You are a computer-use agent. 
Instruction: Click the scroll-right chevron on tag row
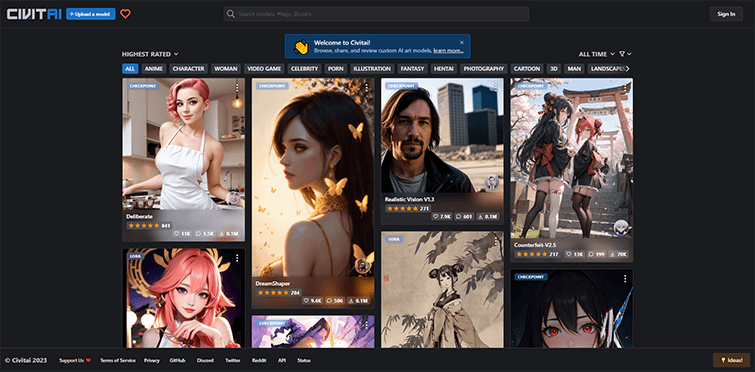tap(628, 69)
